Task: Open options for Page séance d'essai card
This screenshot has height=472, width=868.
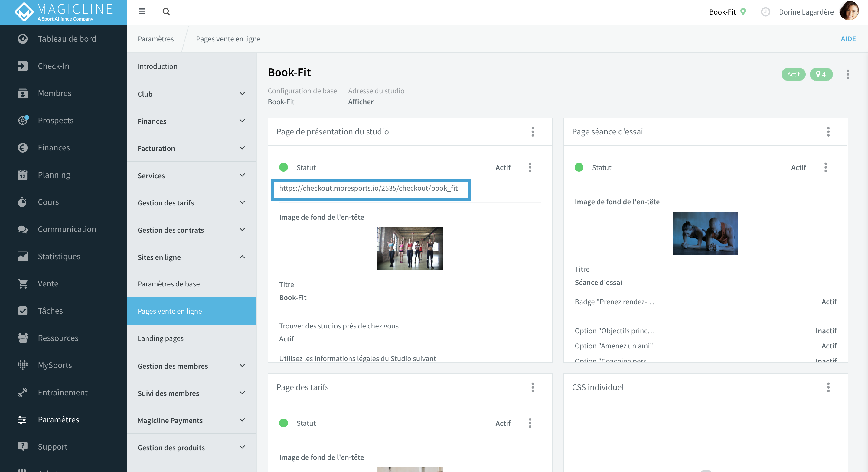Action: pyautogui.click(x=828, y=132)
